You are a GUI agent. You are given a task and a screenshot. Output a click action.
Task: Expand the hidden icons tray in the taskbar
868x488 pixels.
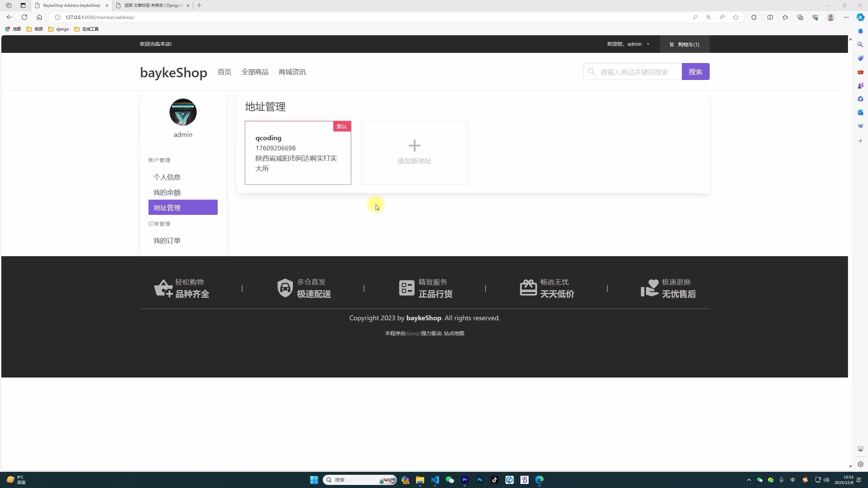(748, 480)
